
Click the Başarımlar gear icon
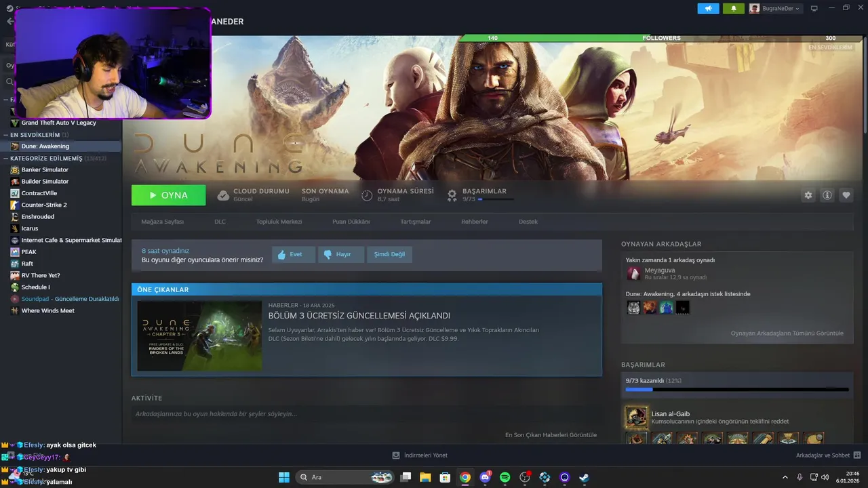[x=452, y=195]
